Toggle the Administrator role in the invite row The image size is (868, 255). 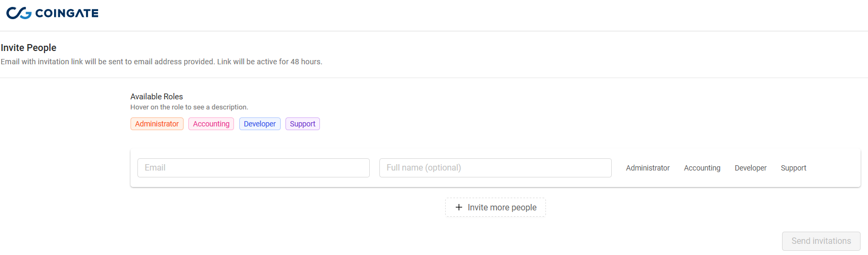(x=648, y=168)
